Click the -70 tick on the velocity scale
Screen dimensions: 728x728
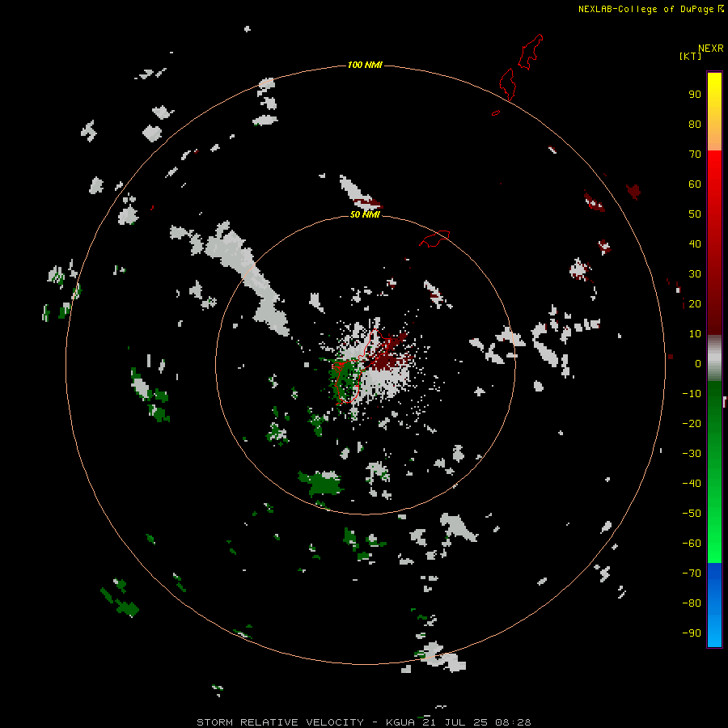point(692,574)
